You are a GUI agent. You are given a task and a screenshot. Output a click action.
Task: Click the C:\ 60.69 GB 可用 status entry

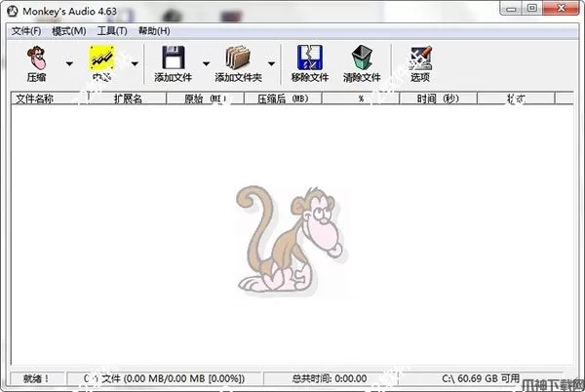coord(481,378)
